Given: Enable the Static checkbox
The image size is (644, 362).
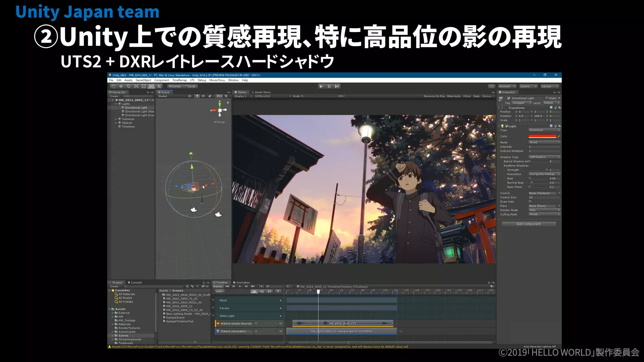Looking at the screenshot, I should click(547, 98).
